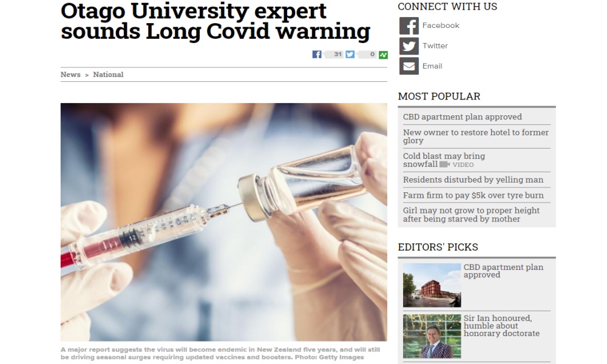Click the Twitter bird icon in sidebar
The width and height of the screenshot is (607, 364).
pyautogui.click(x=409, y=46)
